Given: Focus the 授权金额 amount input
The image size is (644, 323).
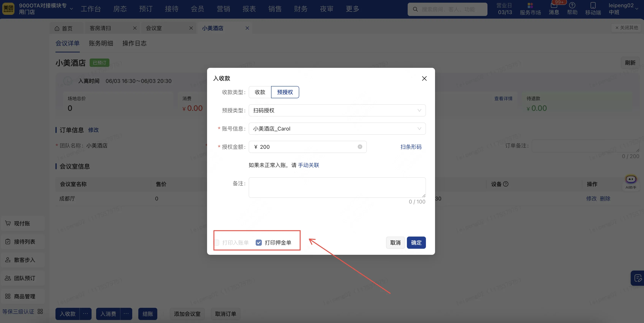Looking at the screenshot, I should [308, 147].
